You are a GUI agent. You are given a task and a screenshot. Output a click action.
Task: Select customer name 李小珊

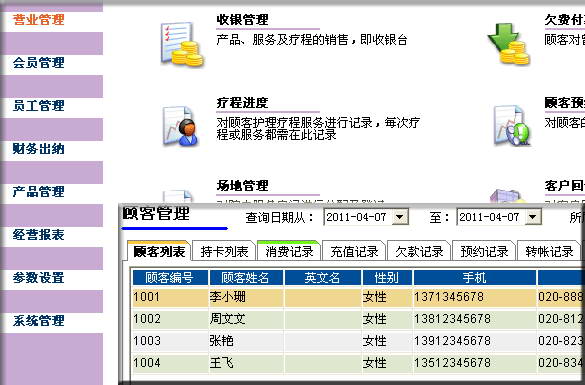click(x=227, y=297)
